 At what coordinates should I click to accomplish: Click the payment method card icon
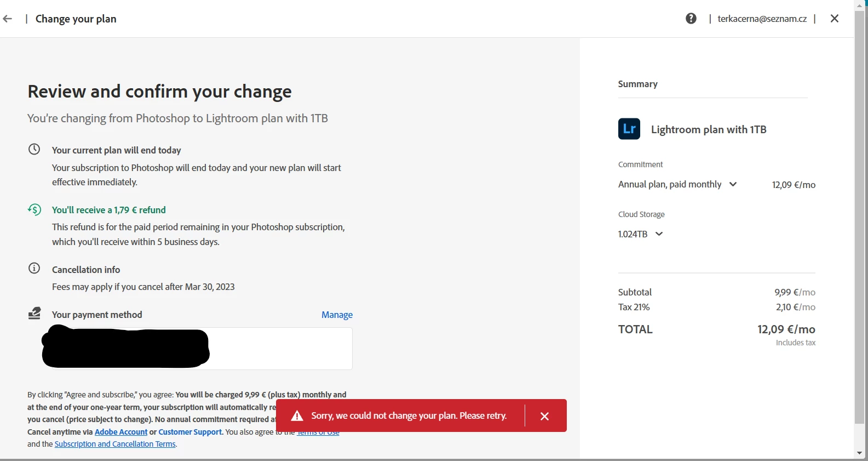(x=35, y=313)
